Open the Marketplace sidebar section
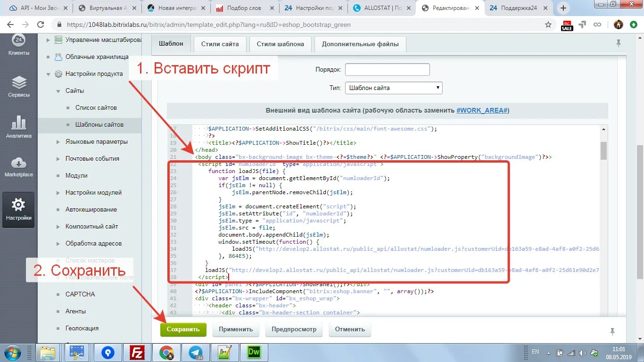 click(19, 167)
